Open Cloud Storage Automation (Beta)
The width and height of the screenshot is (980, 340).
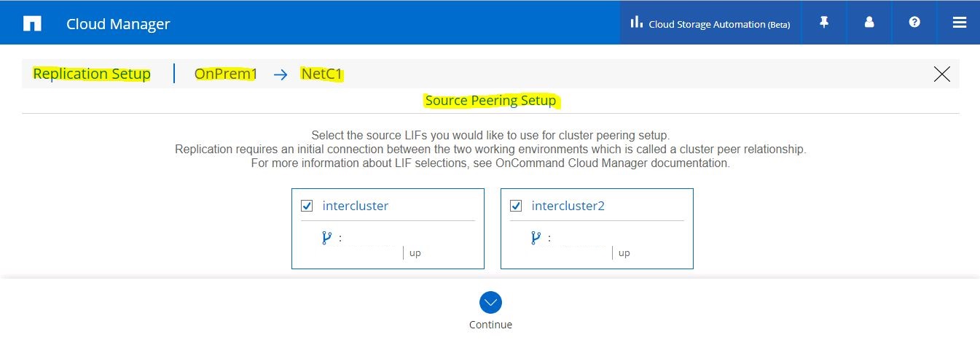click(x=710, y=23)
